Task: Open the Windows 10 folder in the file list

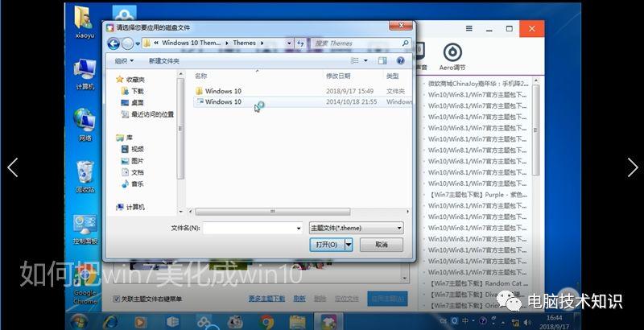Action: coord(223,91)
